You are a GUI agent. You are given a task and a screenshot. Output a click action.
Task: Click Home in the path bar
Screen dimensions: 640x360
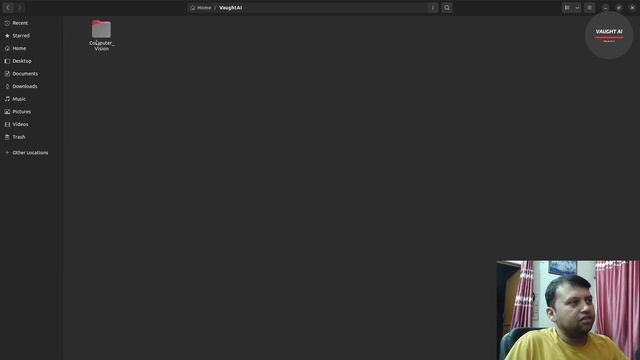[201, 8]
